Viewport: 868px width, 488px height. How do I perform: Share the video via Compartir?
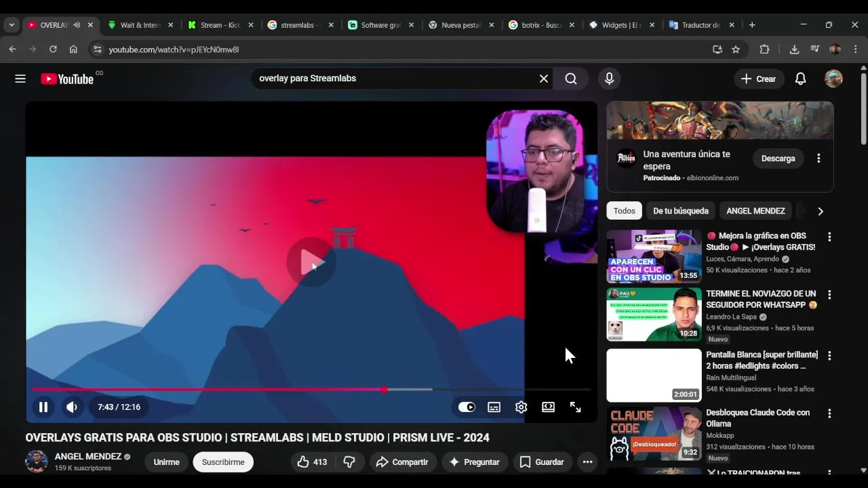click(x=403, y=462)
